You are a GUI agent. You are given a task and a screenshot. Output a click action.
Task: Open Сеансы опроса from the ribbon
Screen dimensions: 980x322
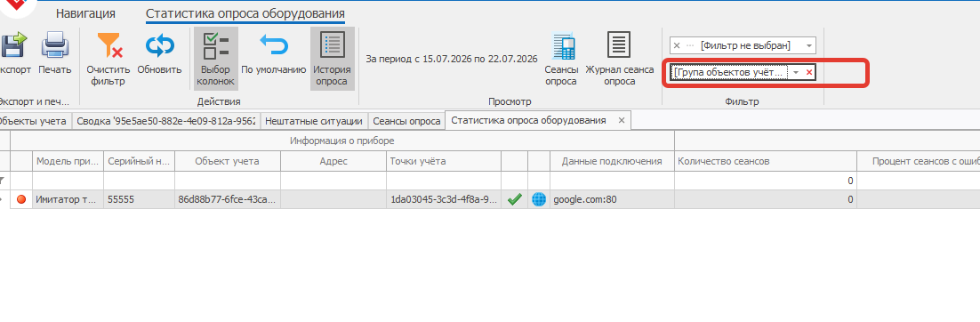coord(561,59)
